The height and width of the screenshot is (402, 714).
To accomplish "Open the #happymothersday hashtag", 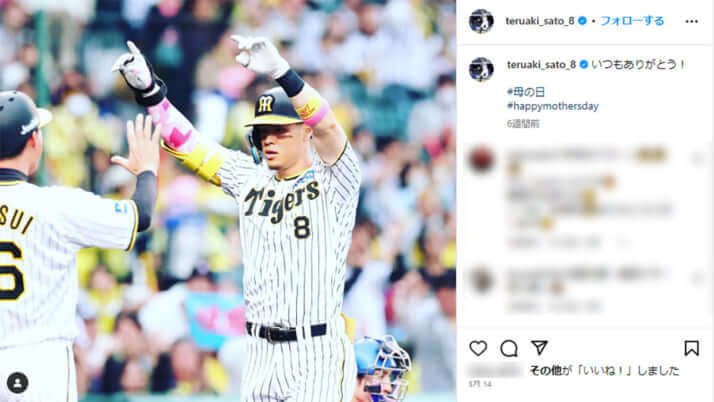I will pos(553,106).
